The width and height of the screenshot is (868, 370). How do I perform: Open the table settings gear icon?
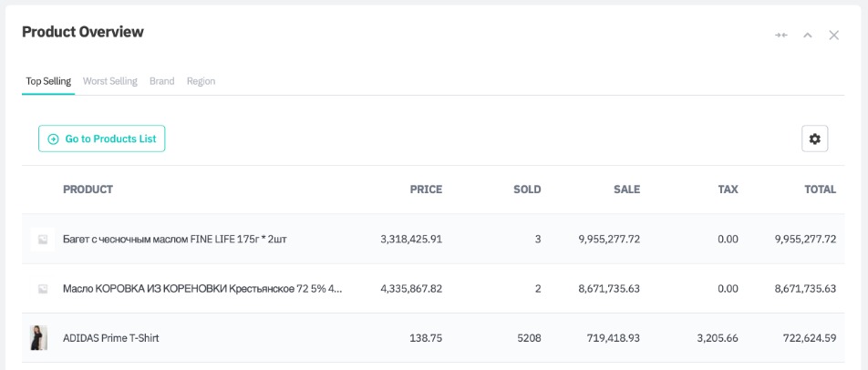814,139
